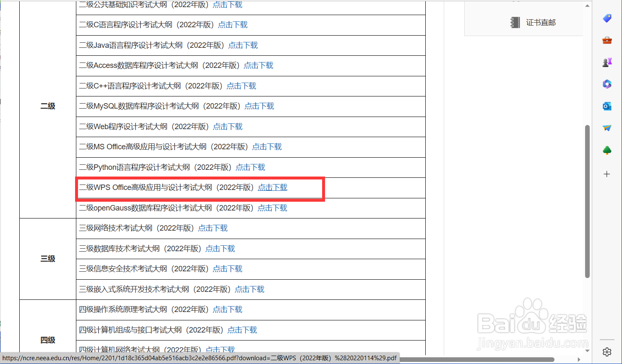This screenshot has height=364, width=622.
Task: Download 二级公共基础知识考试大纲
Action: (x=227, y=5)
